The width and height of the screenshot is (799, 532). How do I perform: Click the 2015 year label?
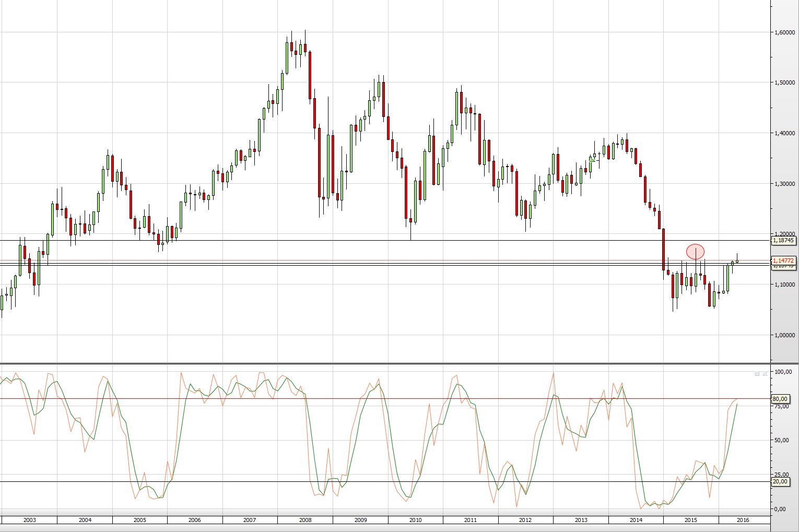[x=691, y=520]
